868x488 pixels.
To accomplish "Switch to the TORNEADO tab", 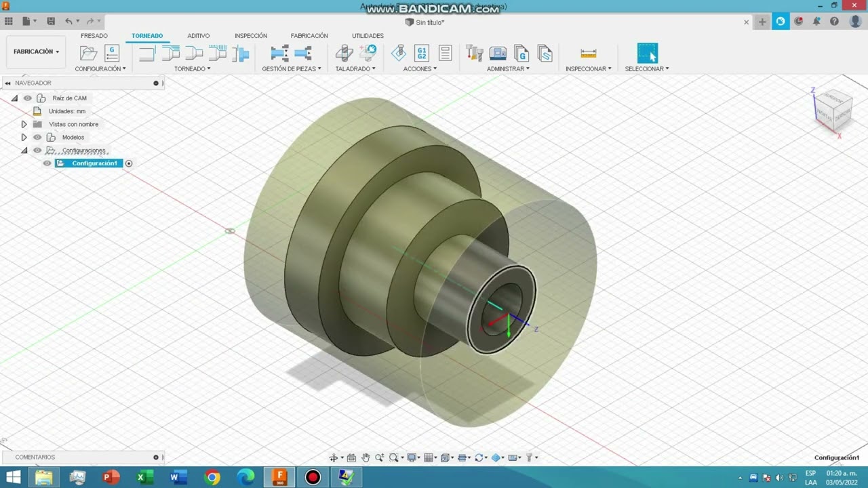I will (x=147, y=36).
